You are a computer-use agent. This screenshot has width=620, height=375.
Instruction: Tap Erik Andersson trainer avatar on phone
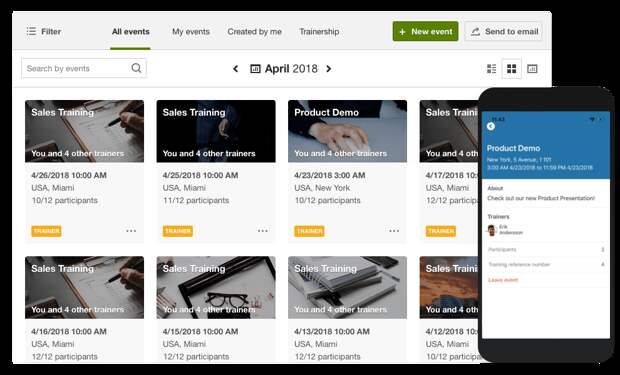click(492, 230)
